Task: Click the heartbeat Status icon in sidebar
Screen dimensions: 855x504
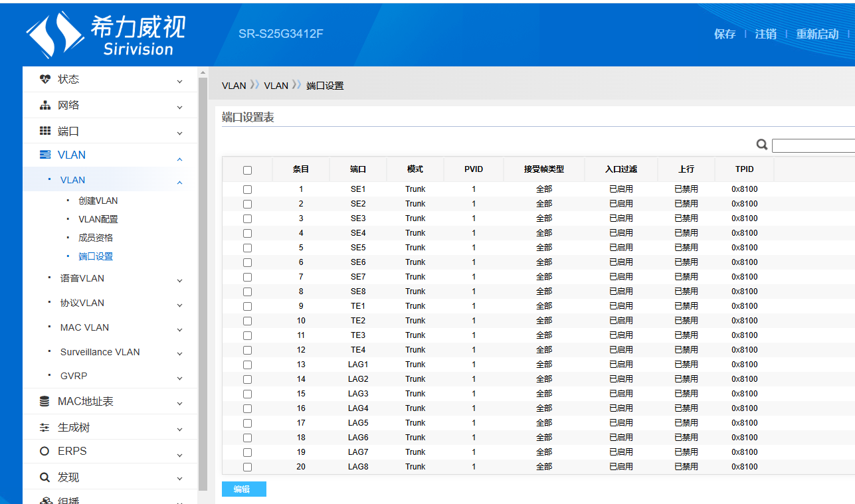Action: tap(45, 79)
